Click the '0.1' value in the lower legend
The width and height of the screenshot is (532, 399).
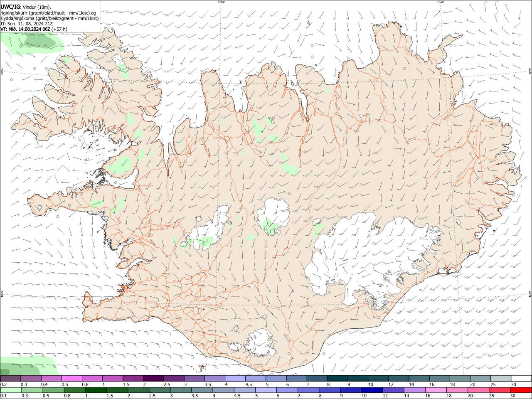[3, 396]
